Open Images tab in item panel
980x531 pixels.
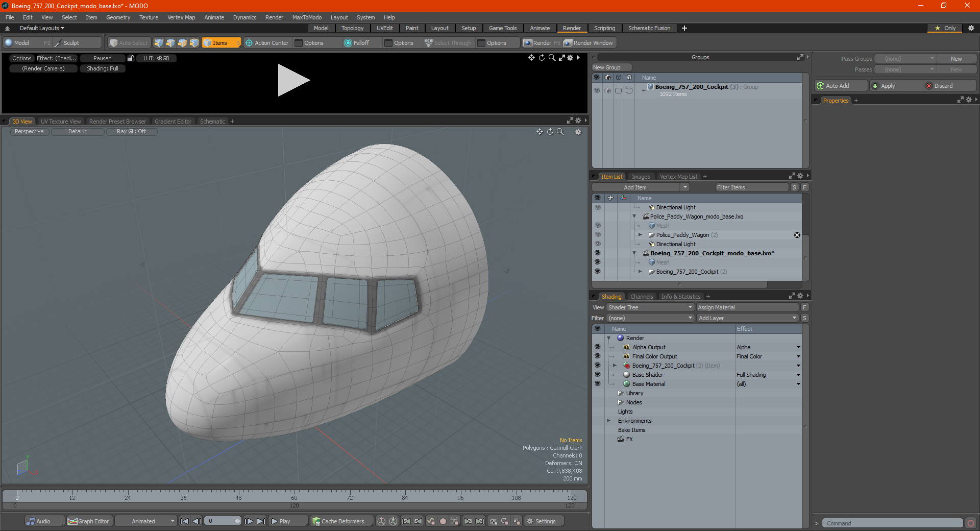tap(641, 177)
